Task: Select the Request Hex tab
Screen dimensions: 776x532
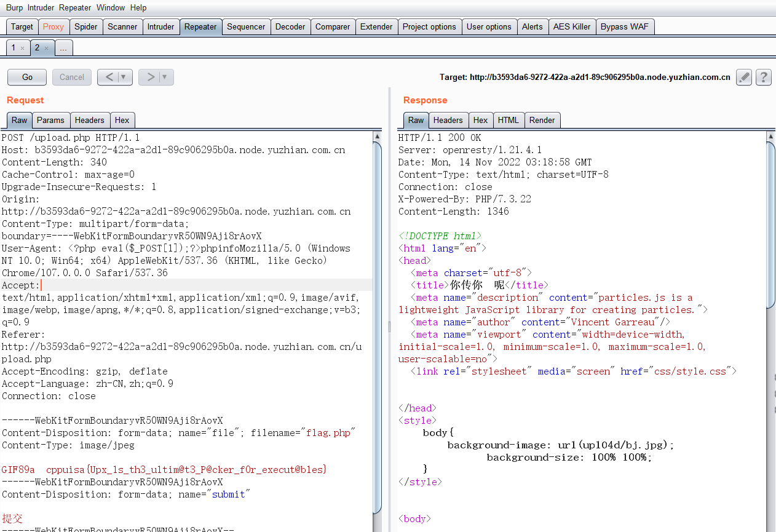Action: tap(122, 120)
